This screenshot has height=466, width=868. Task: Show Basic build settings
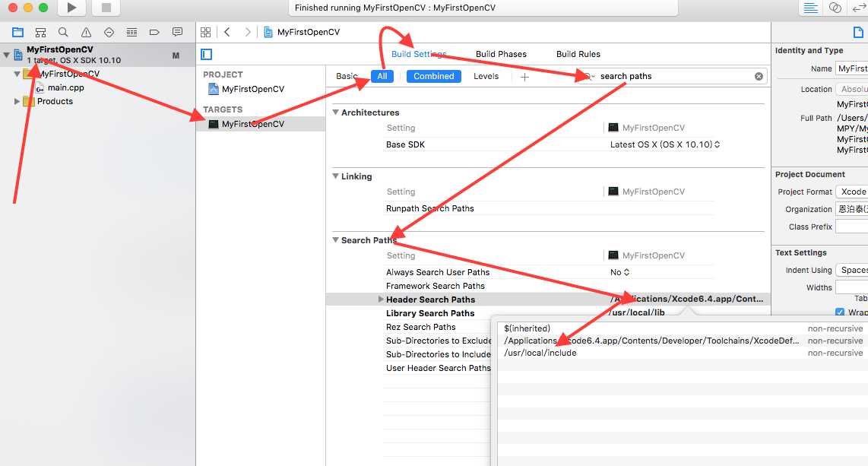click(x=347, y=76)
